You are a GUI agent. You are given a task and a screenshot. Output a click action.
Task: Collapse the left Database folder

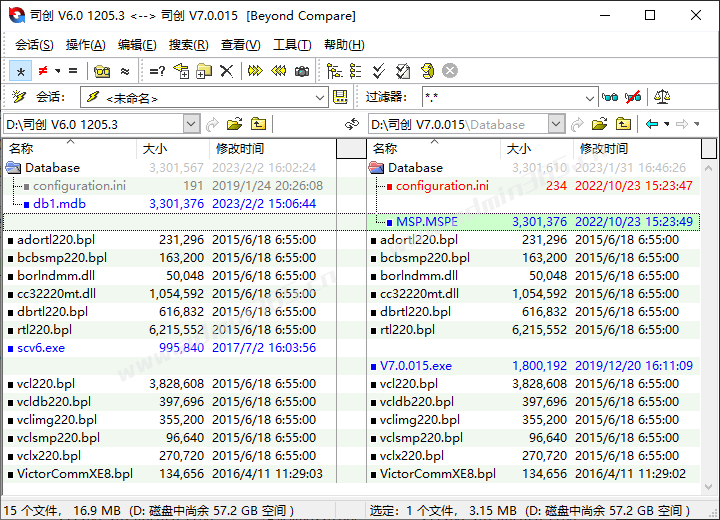point(13,168)
